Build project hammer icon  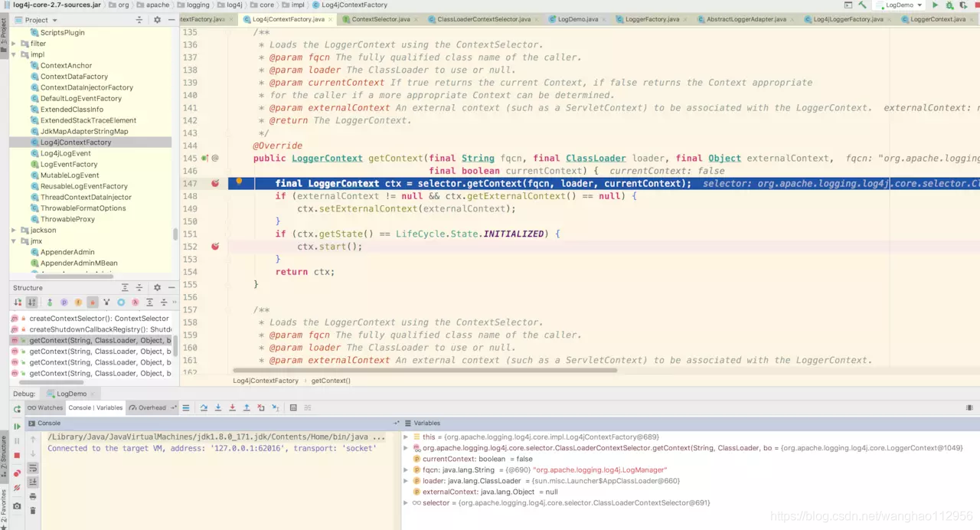tap(862, 5)
